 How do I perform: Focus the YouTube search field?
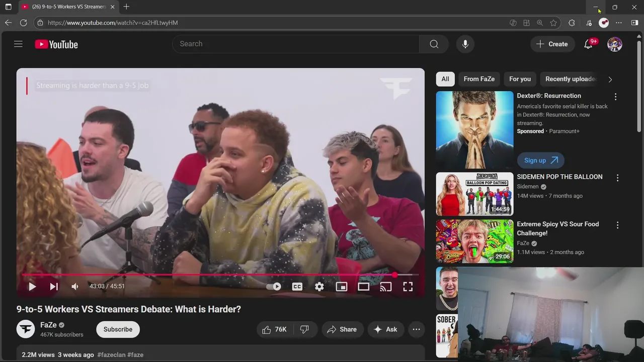(296, 44)
